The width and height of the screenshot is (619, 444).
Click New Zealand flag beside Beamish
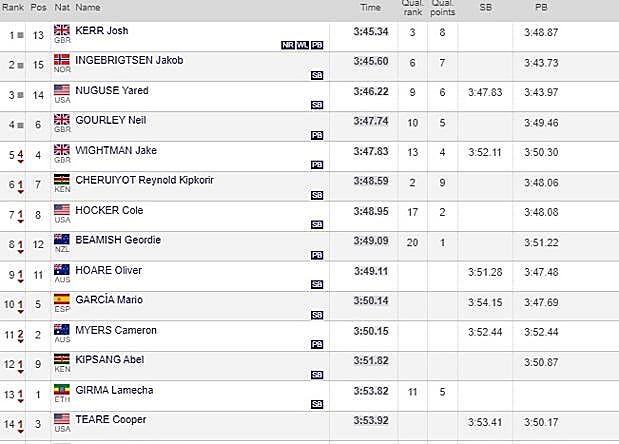pos(62,240)
